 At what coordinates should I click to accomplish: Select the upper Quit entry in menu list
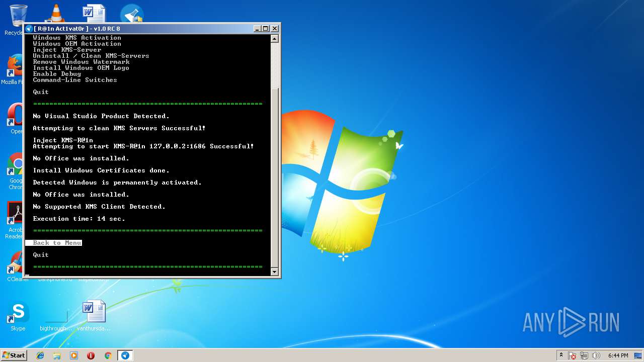tap(41, 92)
